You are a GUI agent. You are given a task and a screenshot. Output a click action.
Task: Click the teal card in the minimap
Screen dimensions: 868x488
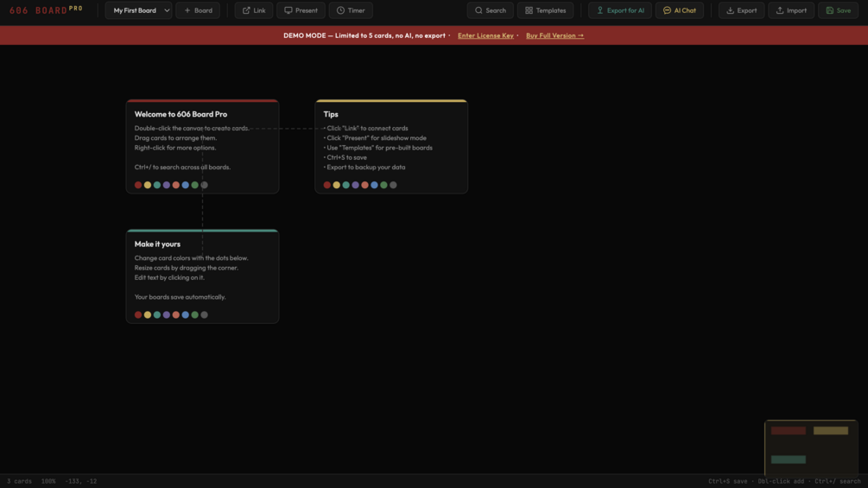coord(789,459)
